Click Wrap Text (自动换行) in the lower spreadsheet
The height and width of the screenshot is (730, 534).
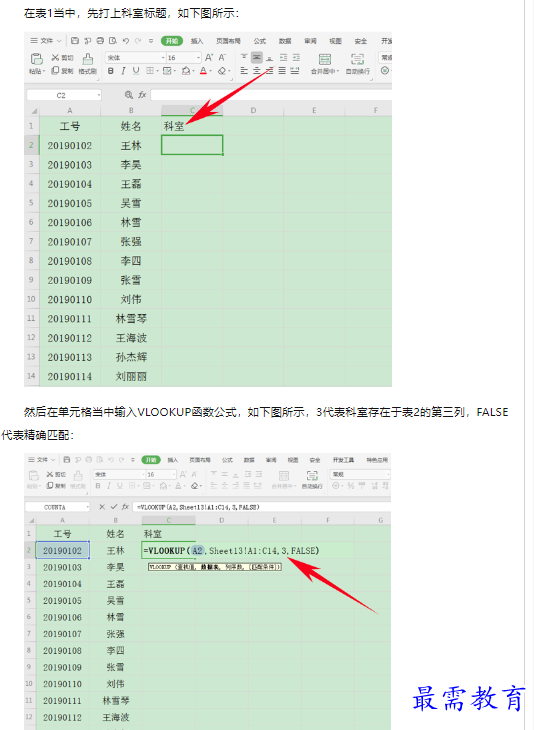coord(312,479)
